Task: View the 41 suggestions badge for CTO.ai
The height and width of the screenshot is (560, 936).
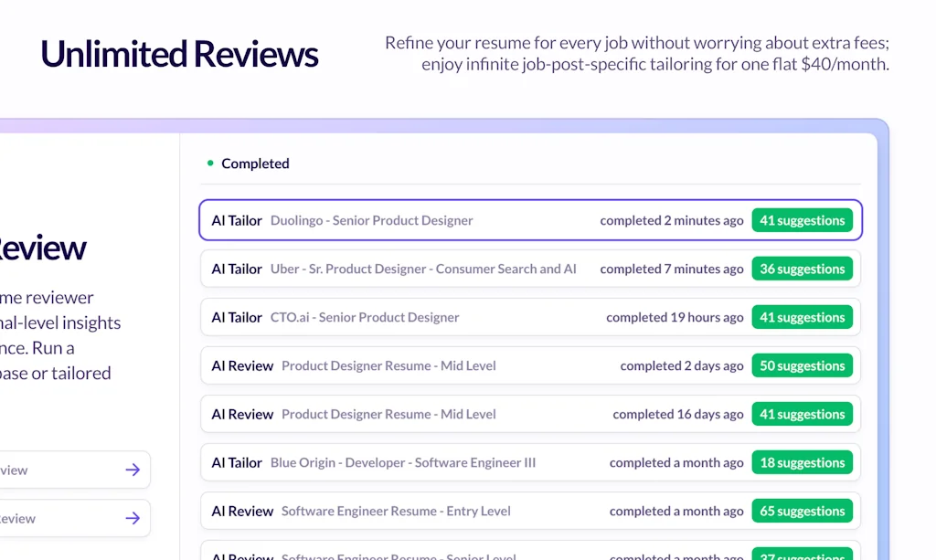Action: [x=802, y=317]
